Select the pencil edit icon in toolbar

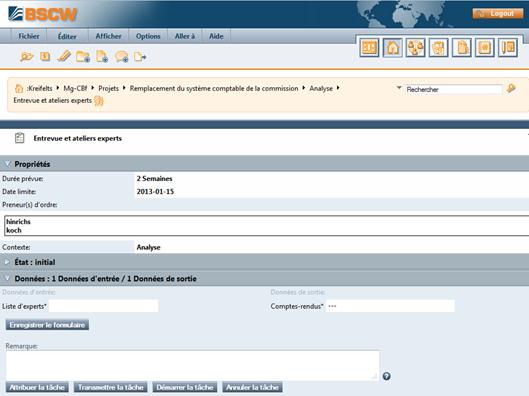[x=64, y=56]
